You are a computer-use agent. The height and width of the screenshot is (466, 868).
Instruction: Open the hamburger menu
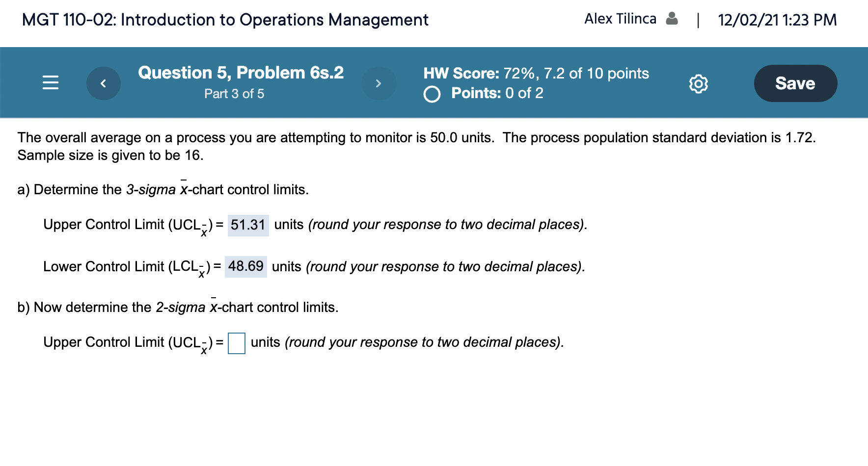coord(51,83)
